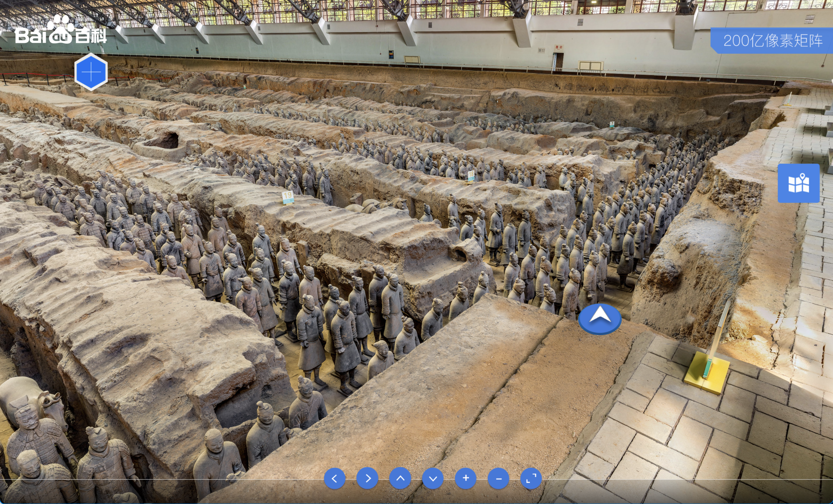Click the round hole in the earthen partition

[x=167, y=141]
